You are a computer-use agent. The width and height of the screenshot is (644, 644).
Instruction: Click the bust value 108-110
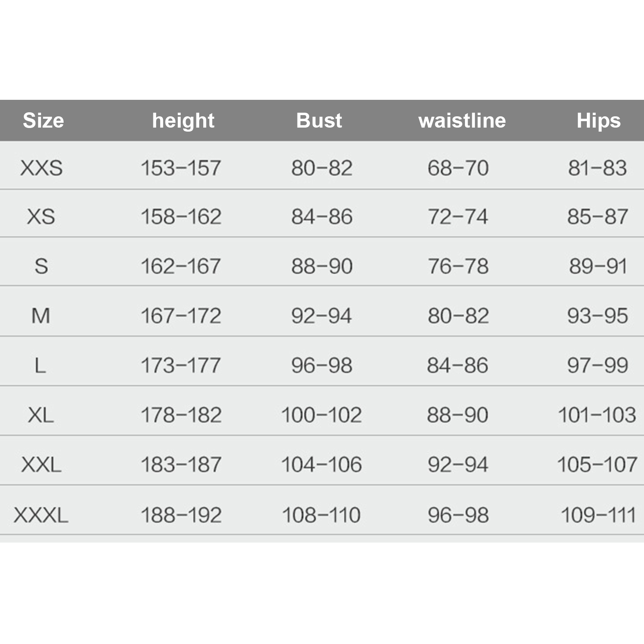pos(321,515)
